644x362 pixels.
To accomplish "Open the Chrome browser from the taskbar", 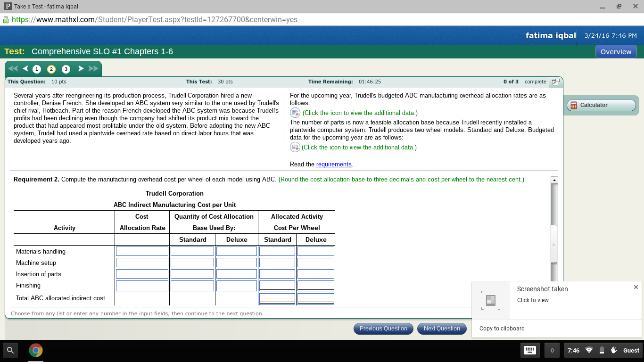I will [x=35, y=350].
